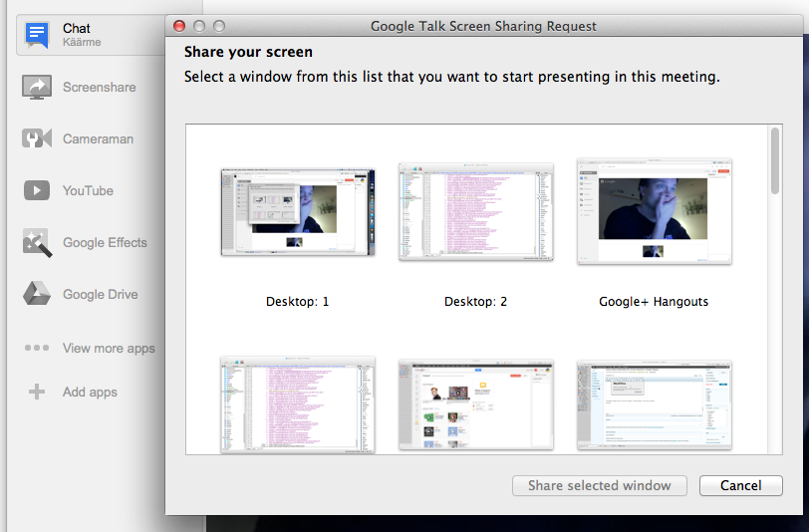The height and width of the screenshot is (532, 809).
Task: Close the Screen Sharing Request dialog
Action: 179,26
